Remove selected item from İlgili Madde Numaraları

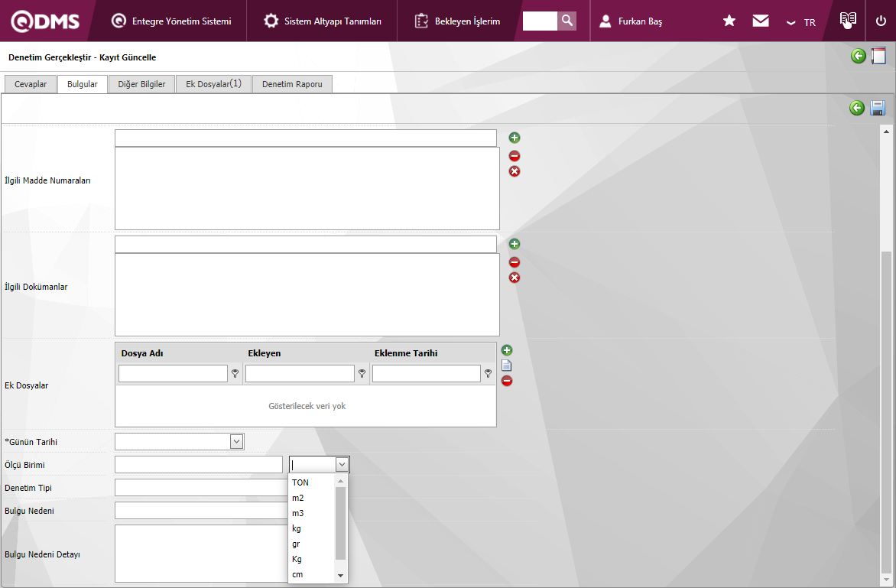515,156
